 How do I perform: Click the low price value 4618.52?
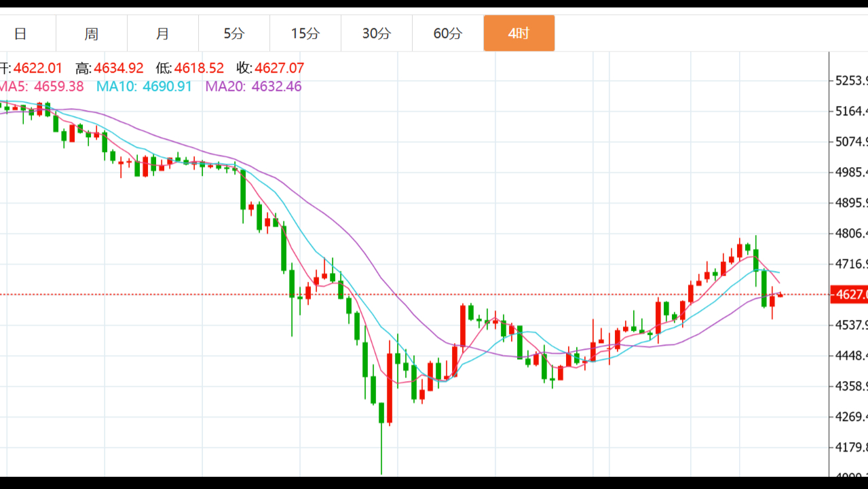[199, 69]
